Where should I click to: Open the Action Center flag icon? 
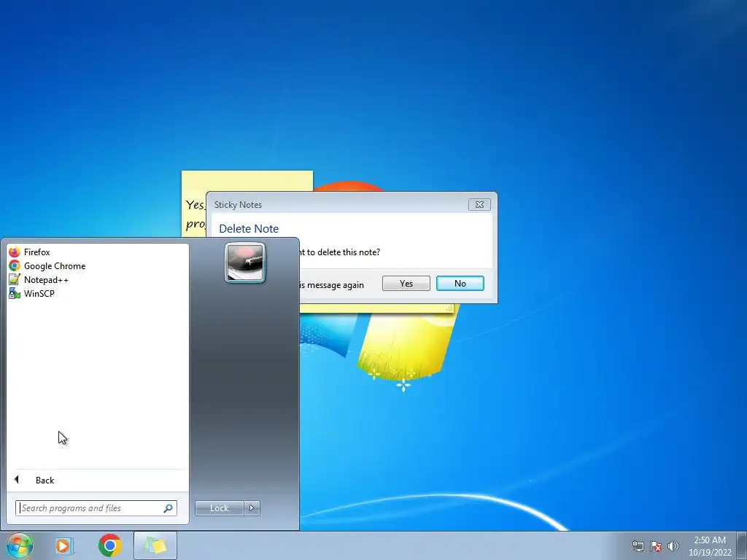pos(656,546)
